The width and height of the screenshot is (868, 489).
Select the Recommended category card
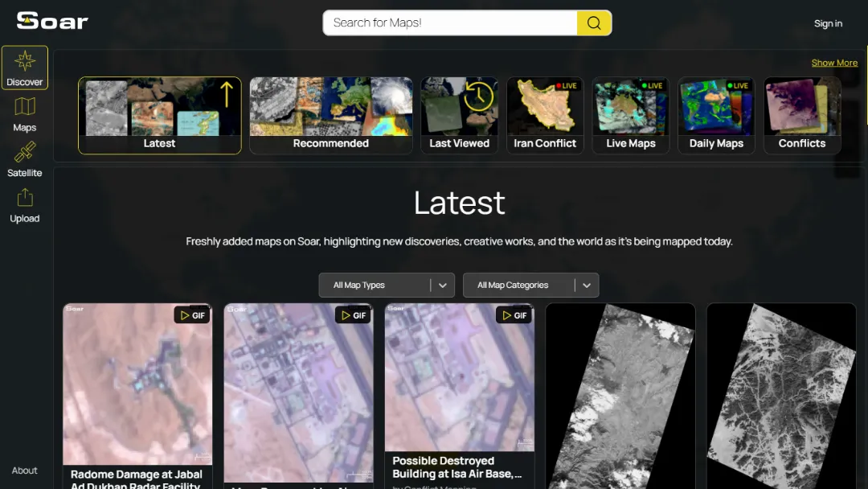330,115
